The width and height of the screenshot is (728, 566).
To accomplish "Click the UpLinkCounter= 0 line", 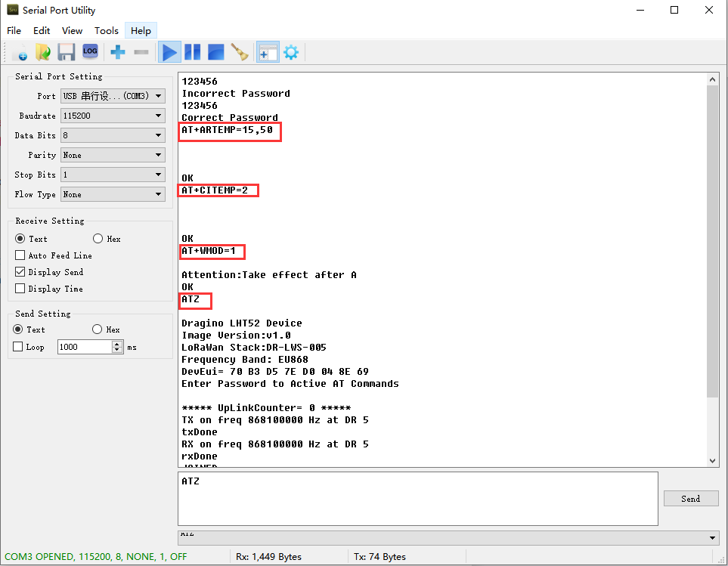I will click(x=266, y=408).
